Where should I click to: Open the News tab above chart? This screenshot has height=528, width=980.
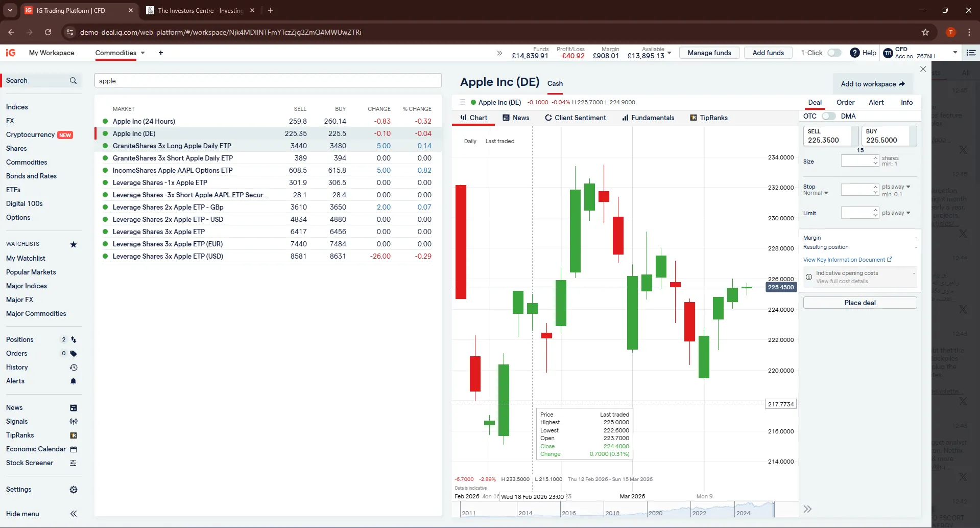click(516, 118)
